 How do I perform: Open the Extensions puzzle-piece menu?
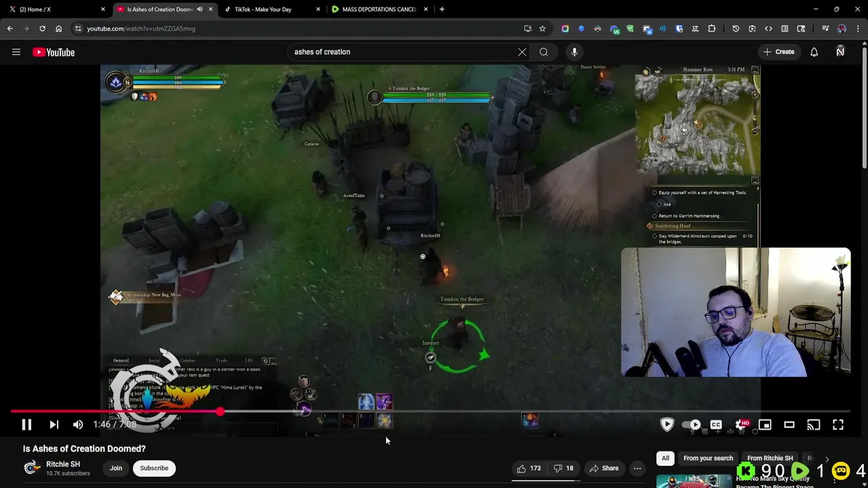click(x=711, y=28)
